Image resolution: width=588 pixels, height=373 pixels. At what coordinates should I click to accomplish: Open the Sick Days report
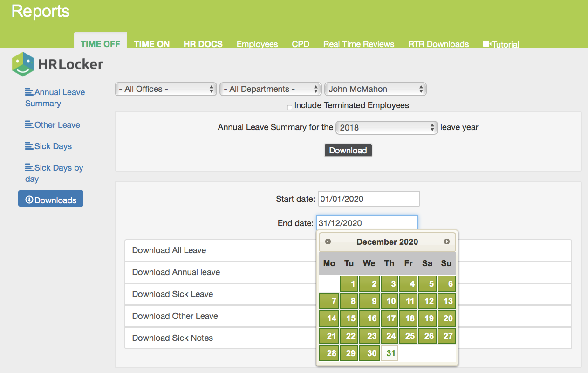pyautogui.click(x=48, y=146)
